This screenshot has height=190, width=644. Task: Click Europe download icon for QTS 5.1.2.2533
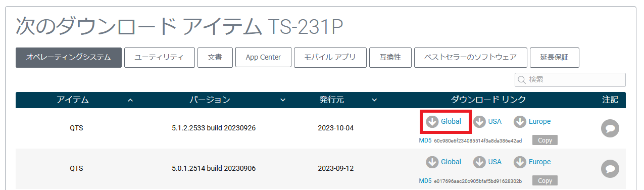click(x=520, y=121)
